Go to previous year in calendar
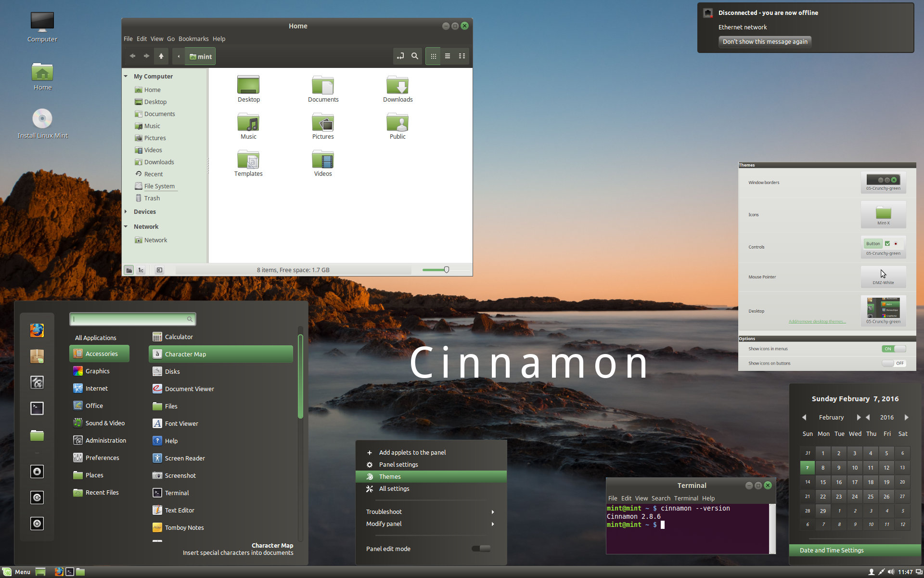Viewport: 924px width, 578px height. point(868,418)
